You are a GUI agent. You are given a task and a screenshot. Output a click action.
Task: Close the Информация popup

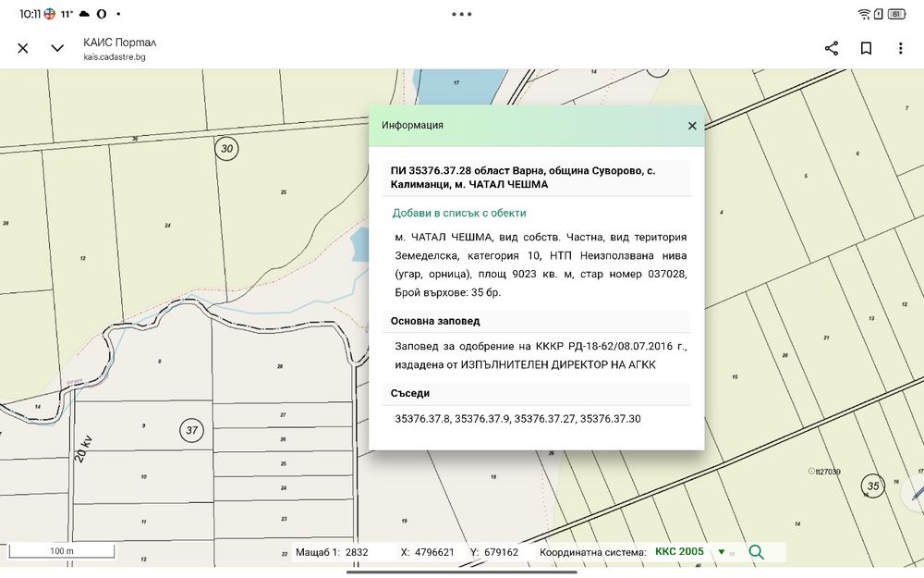point(692,126)
